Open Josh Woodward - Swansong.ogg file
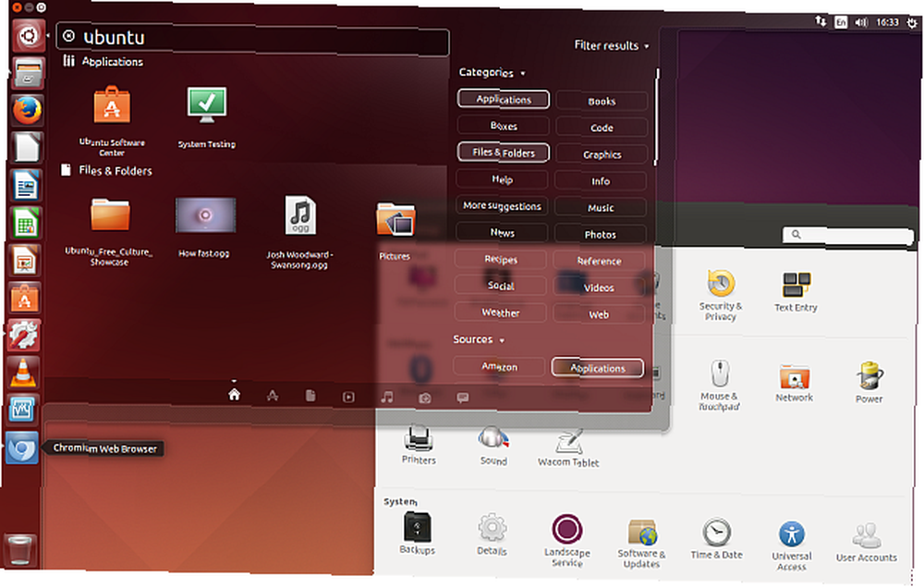This screenshot has height=587, width=924. click(x=300, y=232)
